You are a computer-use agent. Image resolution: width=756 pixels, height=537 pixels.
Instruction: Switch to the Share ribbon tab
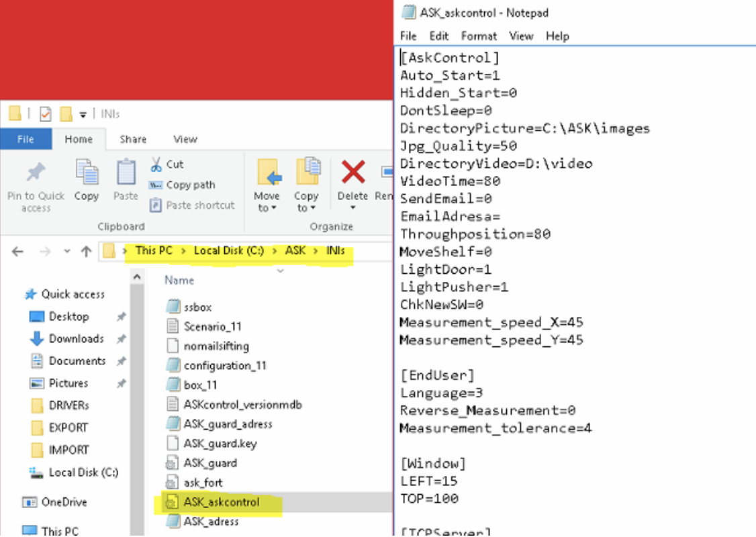pyautogui.click(x=133, y=139)
